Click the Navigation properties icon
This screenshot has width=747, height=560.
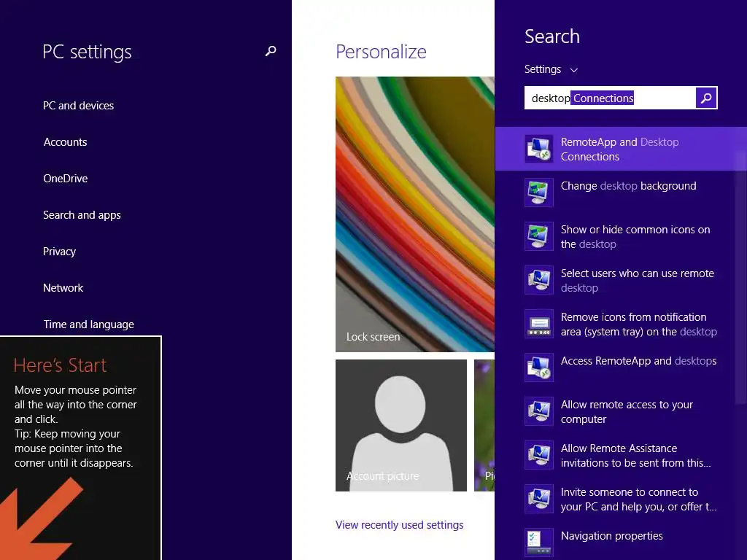[x=539, y=542]
